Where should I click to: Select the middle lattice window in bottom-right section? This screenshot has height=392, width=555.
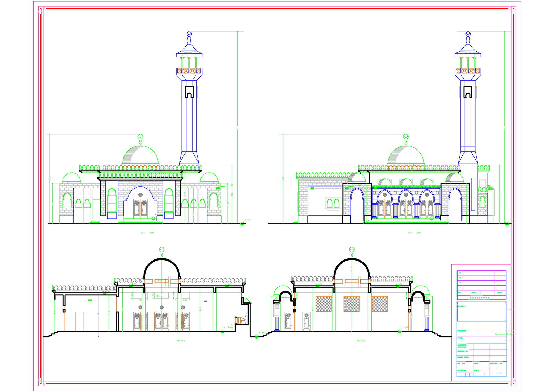(x=351, y=304)
